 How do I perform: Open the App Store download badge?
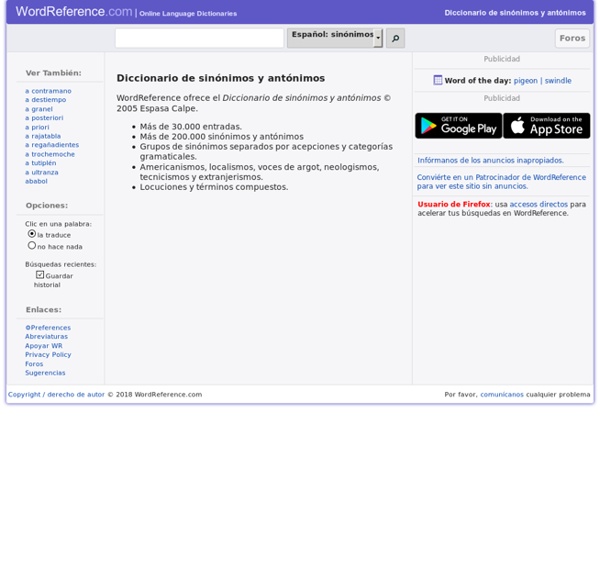tap(546, 125)
